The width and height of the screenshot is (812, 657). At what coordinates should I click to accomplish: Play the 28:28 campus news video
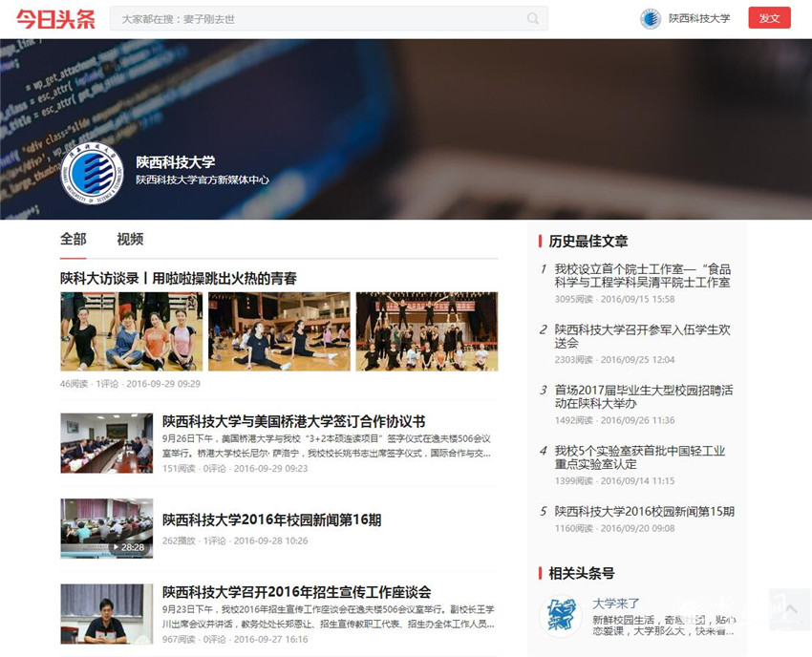pos(106,528)
